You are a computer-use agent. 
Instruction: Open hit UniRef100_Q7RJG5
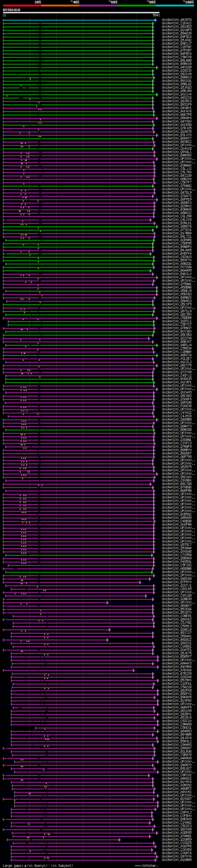tap(177, 128)
